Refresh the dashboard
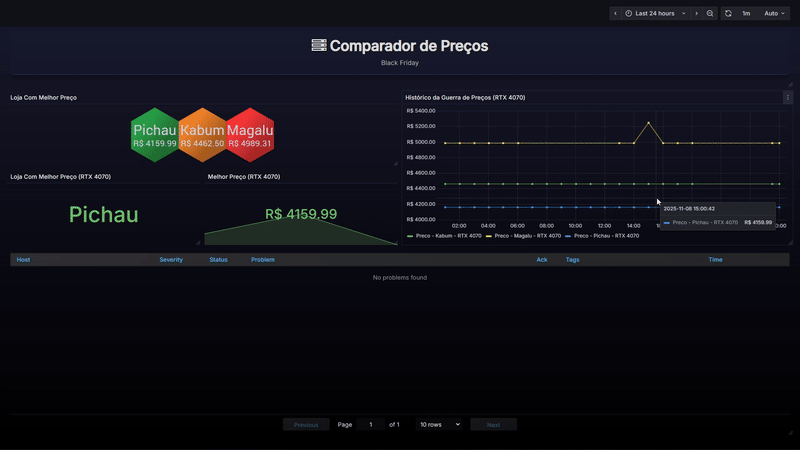 [x=728, y=13]
